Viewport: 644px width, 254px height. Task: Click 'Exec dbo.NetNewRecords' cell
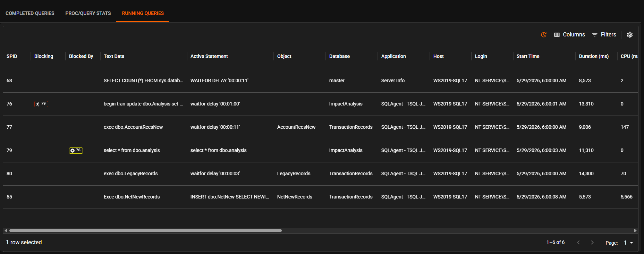pyautogui.click(x=132, y=197)
